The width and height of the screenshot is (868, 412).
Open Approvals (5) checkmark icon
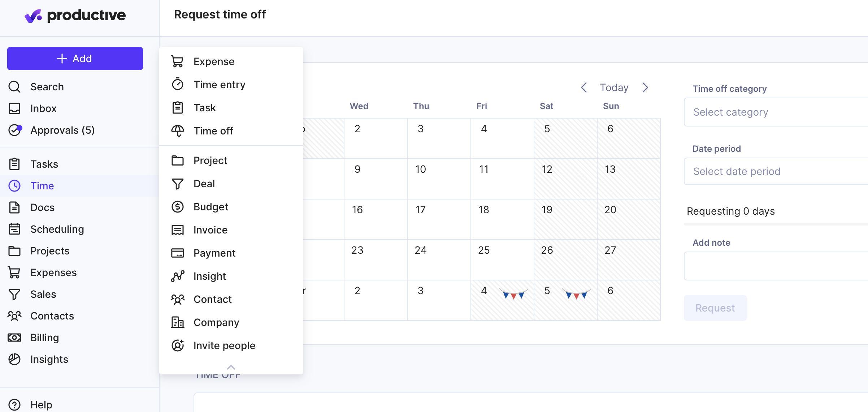(15, 130)
